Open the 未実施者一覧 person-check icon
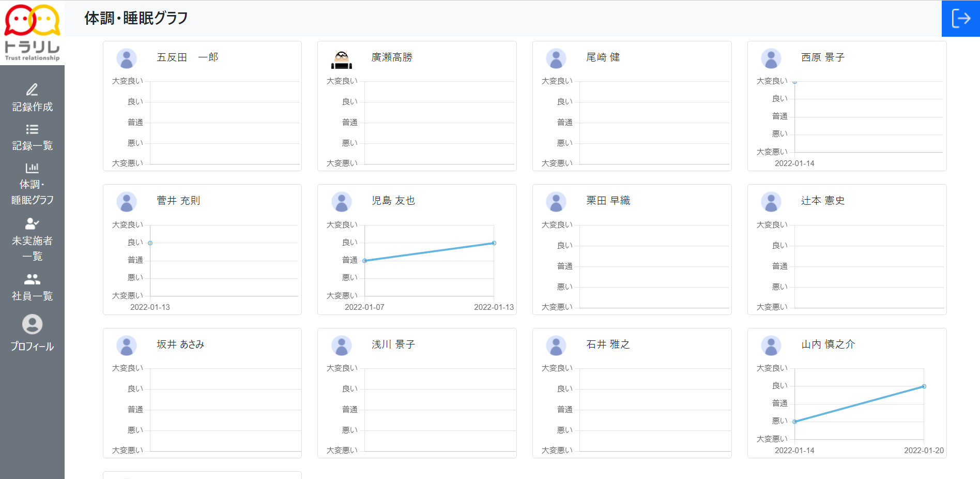 click(32, 223)
